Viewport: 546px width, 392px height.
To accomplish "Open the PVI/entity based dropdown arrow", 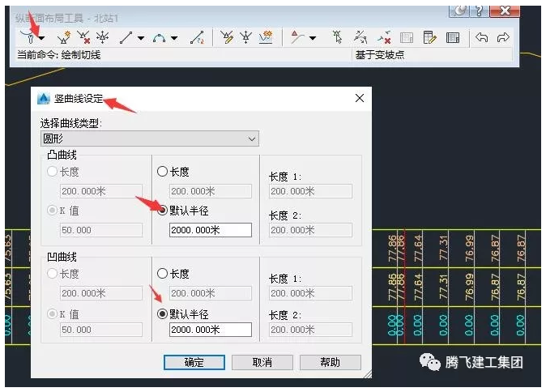I will 313,38.
